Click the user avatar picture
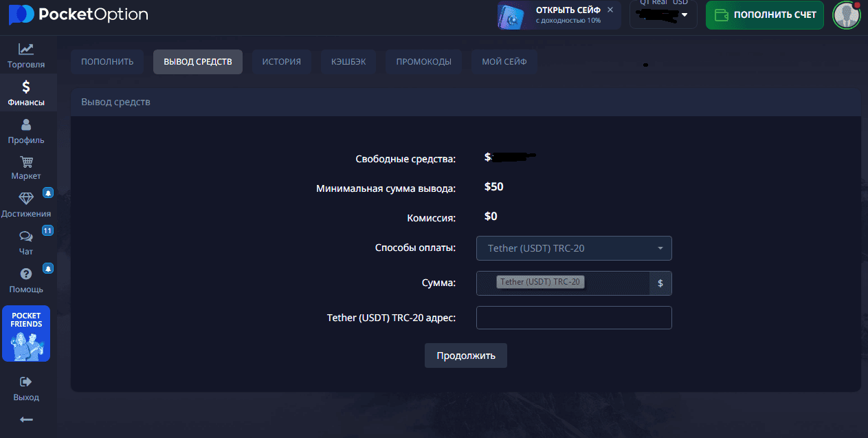868x438 pixels. click(846, 15)
